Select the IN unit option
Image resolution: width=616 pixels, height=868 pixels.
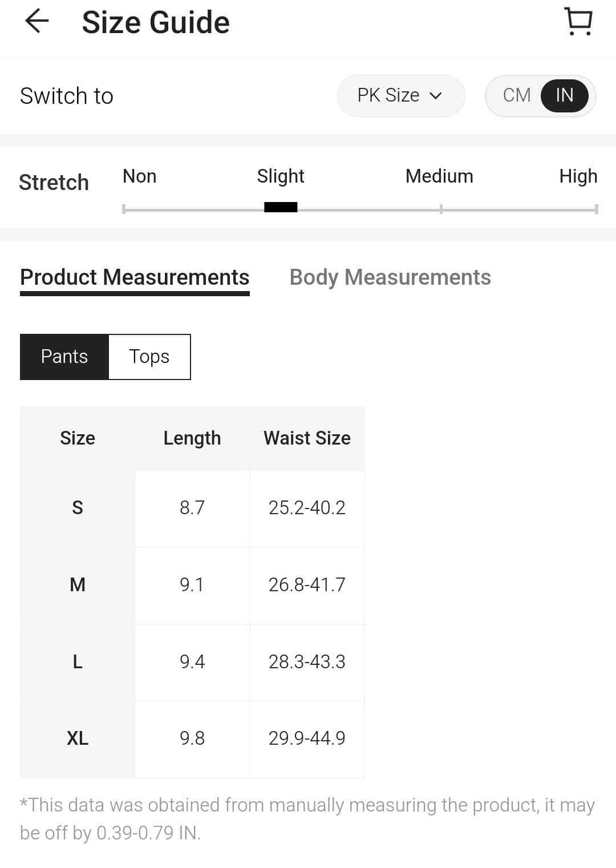click(564, 95)
